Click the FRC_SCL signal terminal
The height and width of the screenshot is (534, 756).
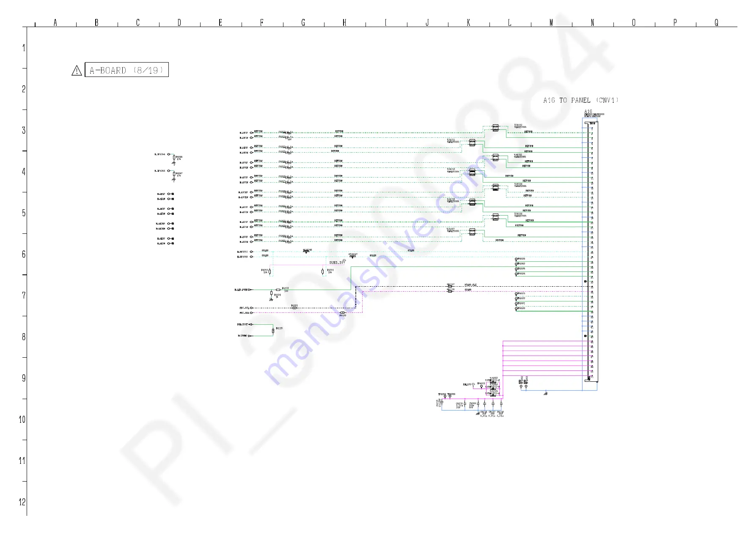coord(251,308)
